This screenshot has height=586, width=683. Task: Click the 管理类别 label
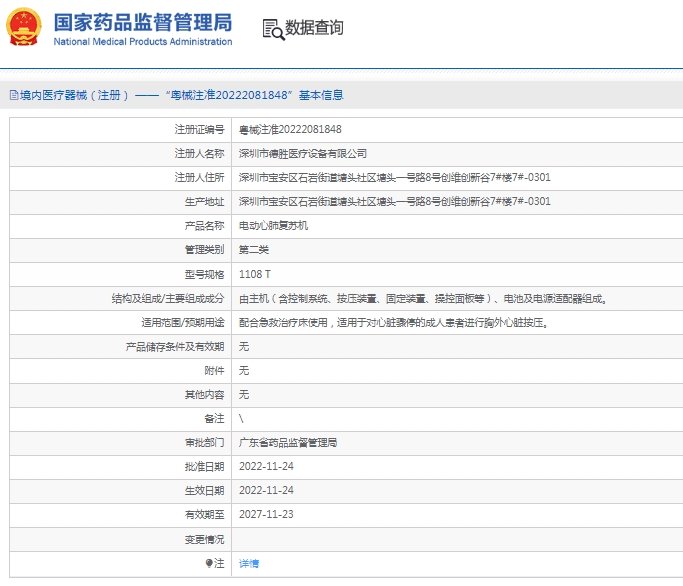tap(204, 250)
